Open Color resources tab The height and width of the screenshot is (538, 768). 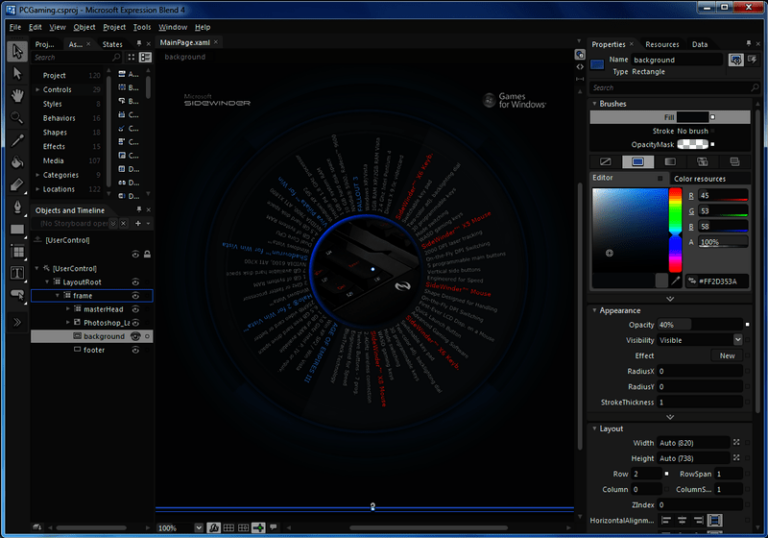tap(699, 179)
